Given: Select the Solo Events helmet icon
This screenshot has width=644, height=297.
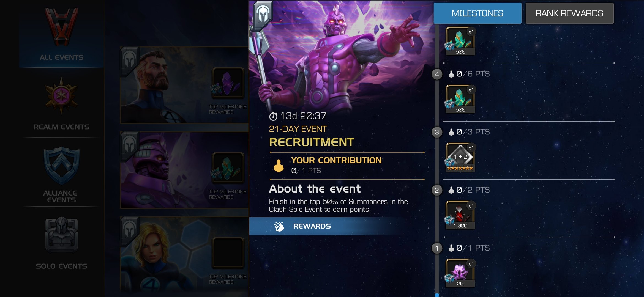Looking at the screenshot, I should pos(61,235).
